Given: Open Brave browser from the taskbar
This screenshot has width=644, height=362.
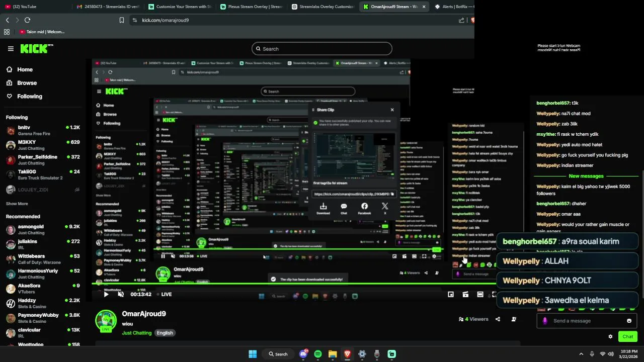Looking at the screenshot, I should coord(347,354).
